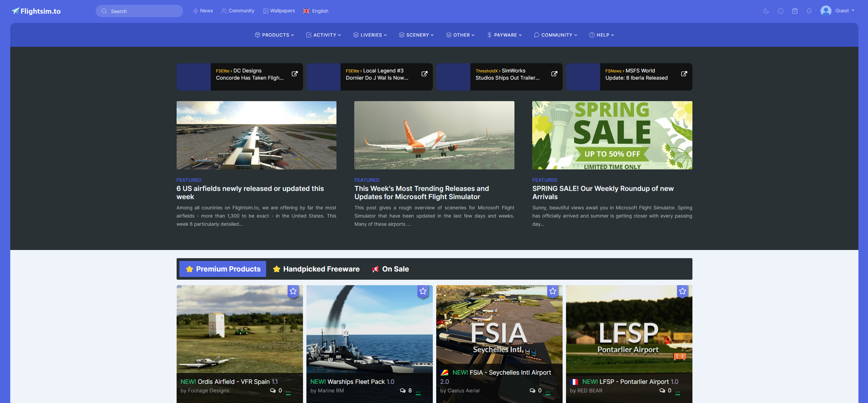Open the Spring Sale banner image
Image resolution: width=868 pixels, height=403 pixels.
612,135
